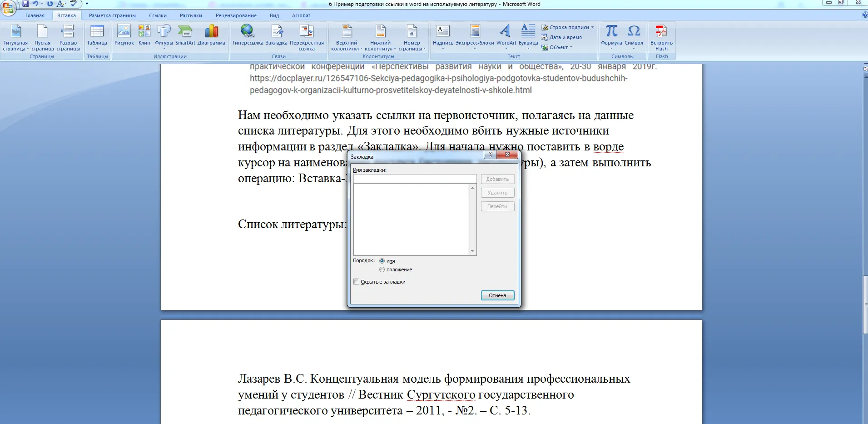Expand Object (Объект) dropdown arrow
868x424 pixels.
(x=571, y=47)
